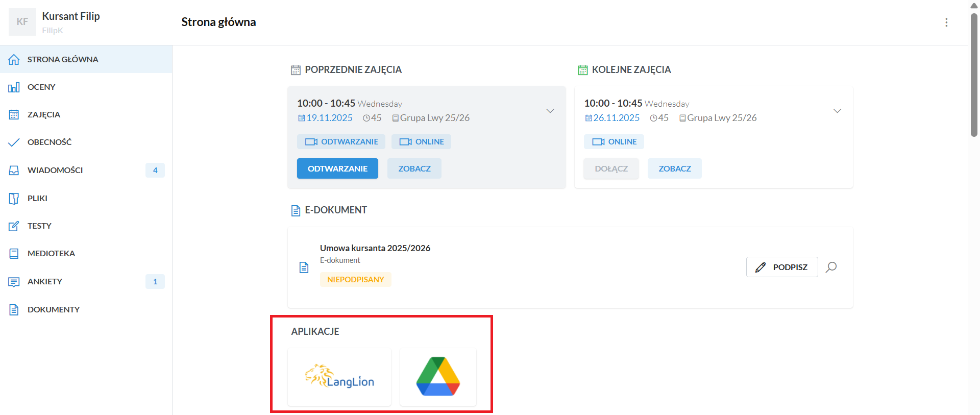Click the document icon of Umowa kursanta

coord(304,267)
